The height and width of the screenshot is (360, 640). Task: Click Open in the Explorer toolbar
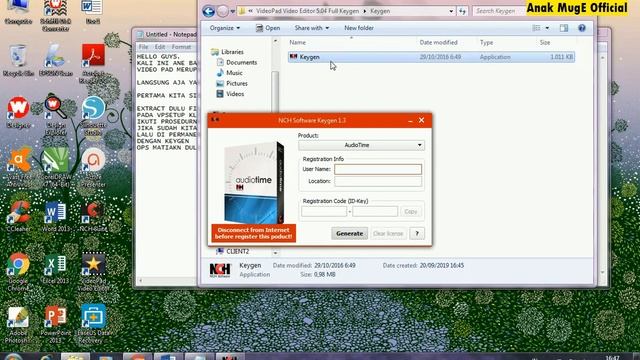(268, 28)
